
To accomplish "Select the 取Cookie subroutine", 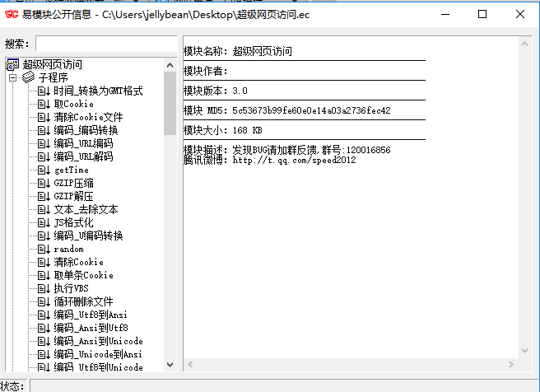I will point(74,104).
